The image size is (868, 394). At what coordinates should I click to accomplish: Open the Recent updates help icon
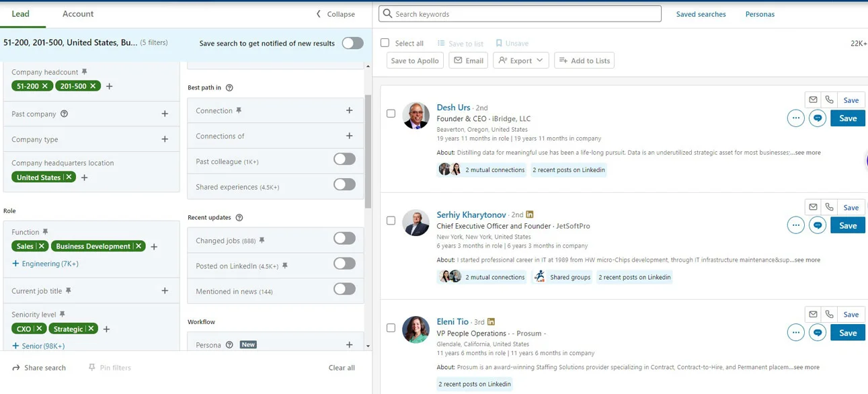point(239,217)
